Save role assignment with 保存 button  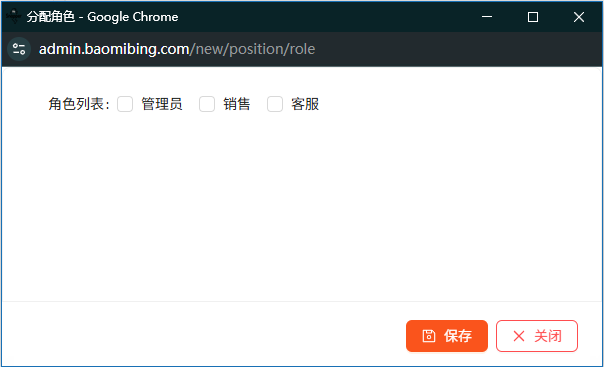447,336
